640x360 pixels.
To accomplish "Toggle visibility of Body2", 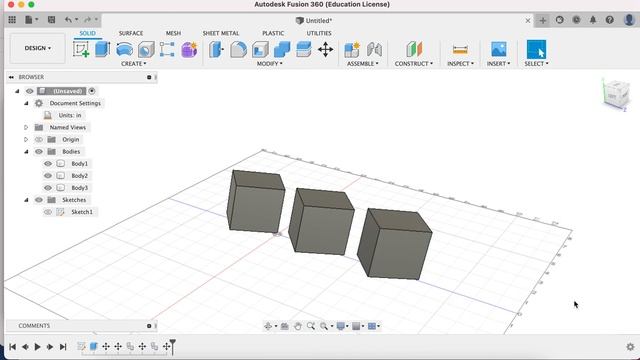I will 48,176.
